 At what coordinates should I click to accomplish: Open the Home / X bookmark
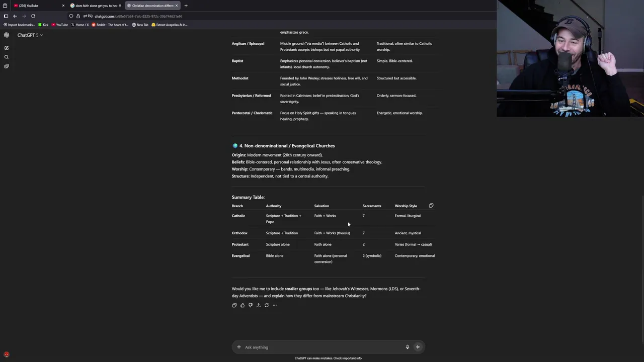[80, 25]
